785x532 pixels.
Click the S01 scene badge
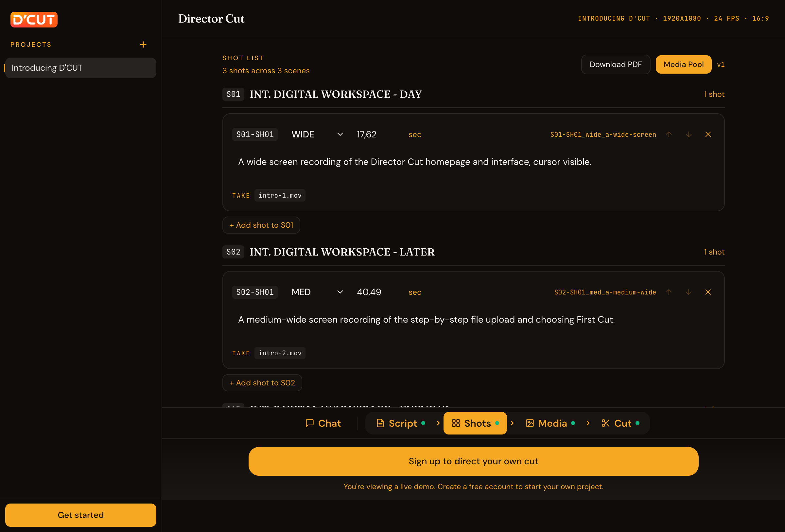233,94
